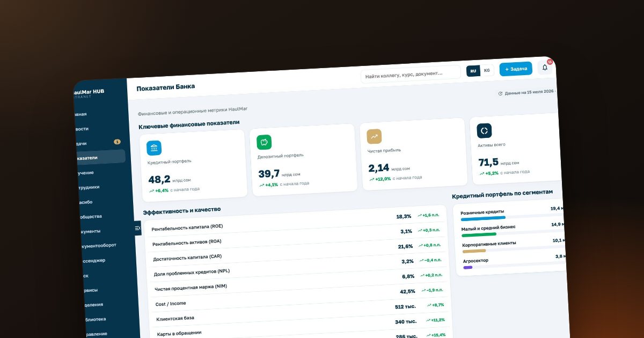Select the Достаточность капитала (CAR) row

tap(298, 252)
